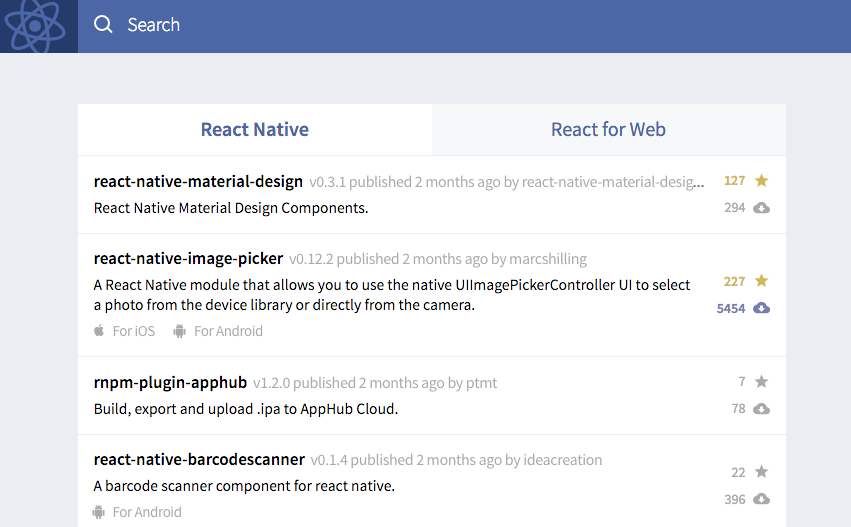Screen dimensions: 851x527
Task: Switch to the React Native tab
Action: coord(255,130)
